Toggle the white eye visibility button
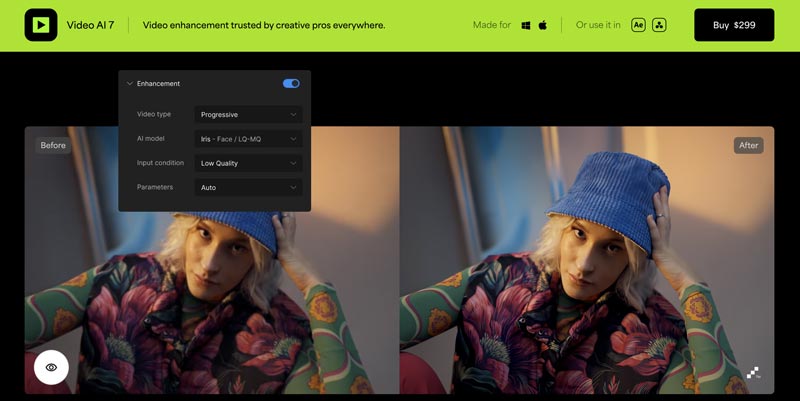The height and width of the screenshot is (401, 800). click(x=52, y=367)
